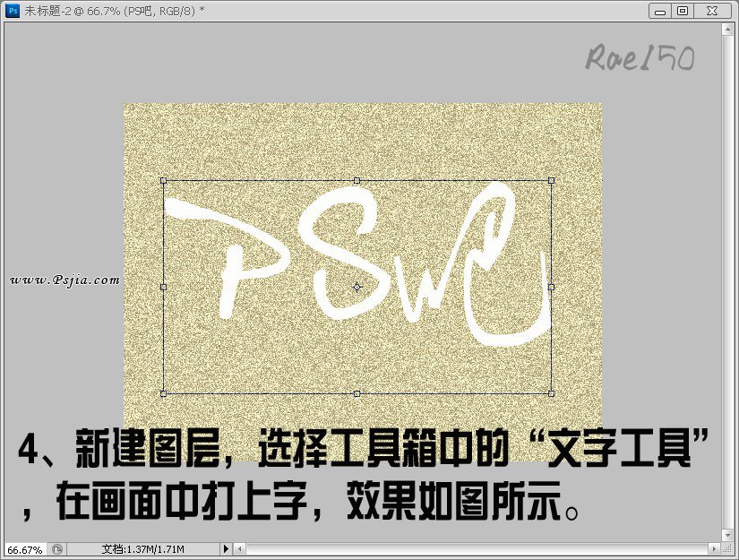Image resolution: width=739 pixels, height=560 pixels.
Task: Click the top-middle transform handle
Action: [x=357, y=180]
